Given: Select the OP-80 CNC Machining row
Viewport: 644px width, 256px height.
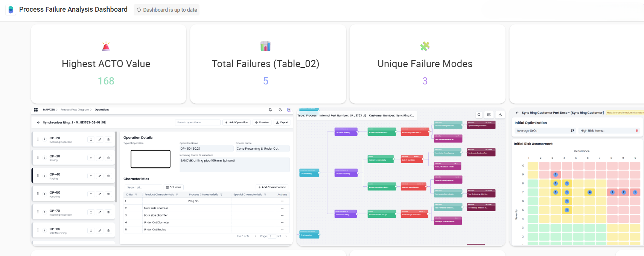Looking at the screenshot, I should 73,230.
